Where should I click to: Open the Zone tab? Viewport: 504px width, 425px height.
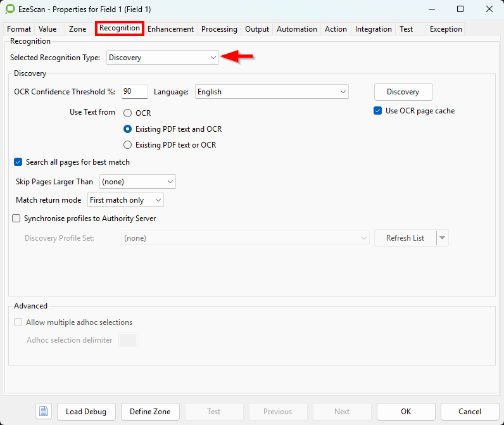(77, 29)
